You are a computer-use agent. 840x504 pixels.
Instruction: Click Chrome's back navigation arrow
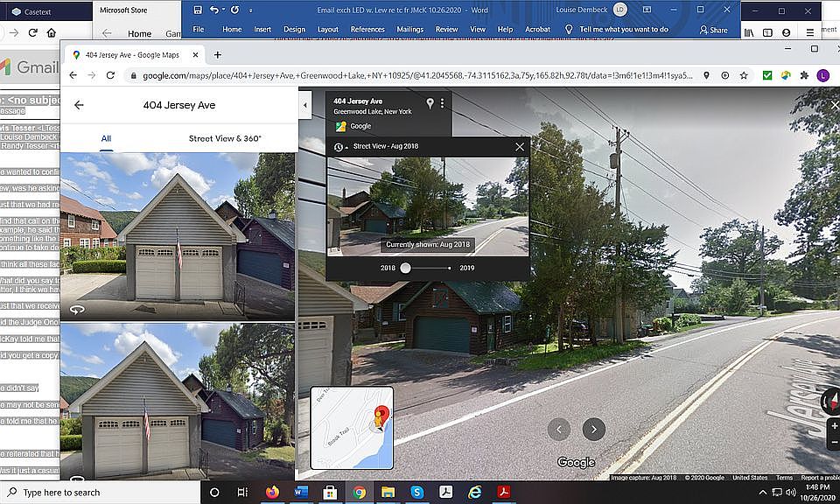coord(73,75)
